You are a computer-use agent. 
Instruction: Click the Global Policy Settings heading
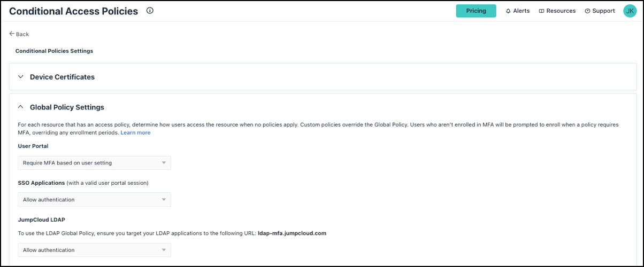coord(67,107)
